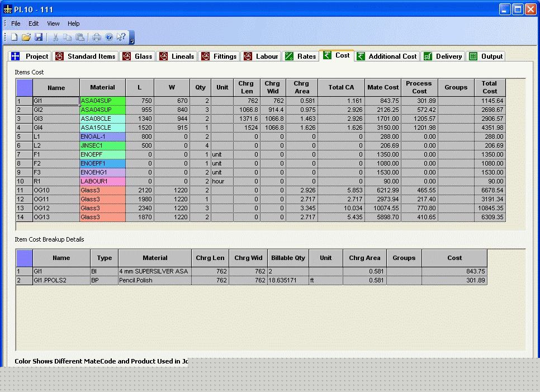Open a file with the folder icon
540x392 pixels.
tap(26, 37)
